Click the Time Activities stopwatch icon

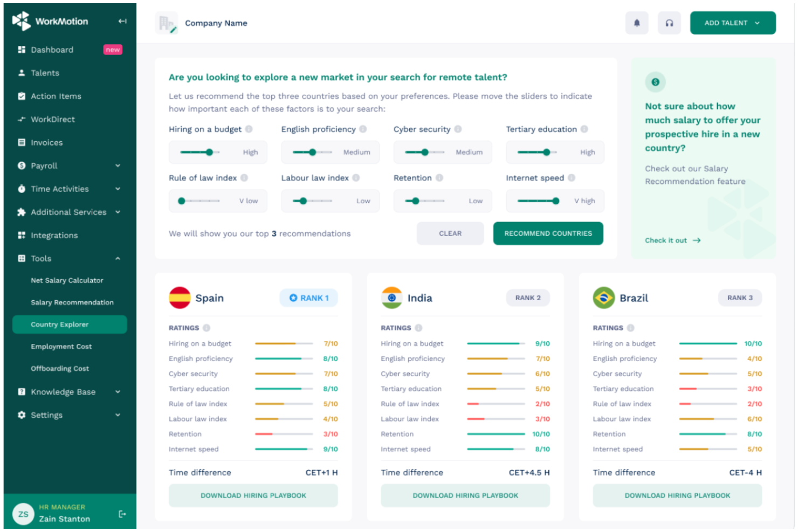(22, 189)
